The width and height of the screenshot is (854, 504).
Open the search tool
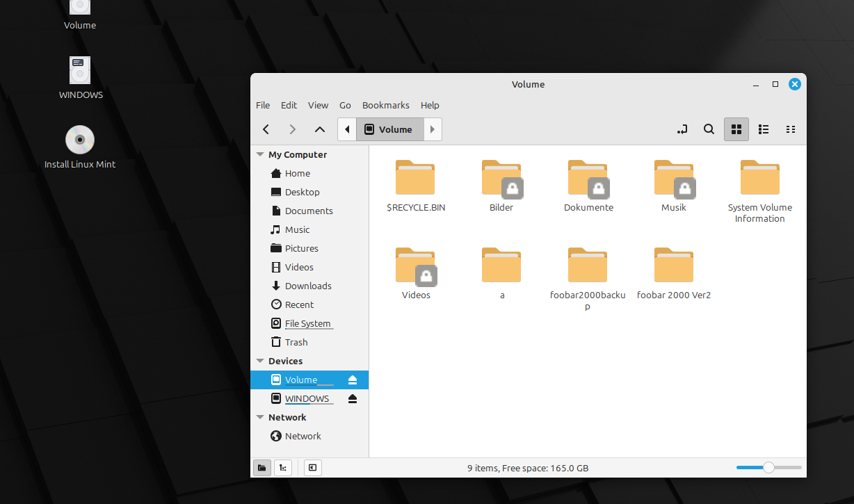tap(709, 129)
